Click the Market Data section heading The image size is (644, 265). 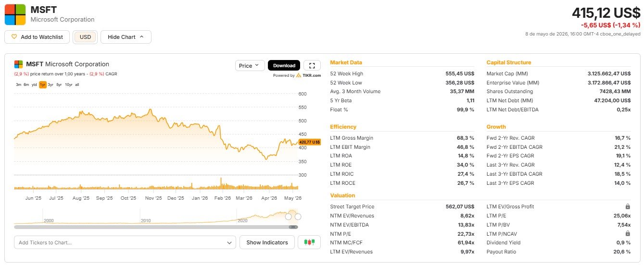[x=346, y=62]
